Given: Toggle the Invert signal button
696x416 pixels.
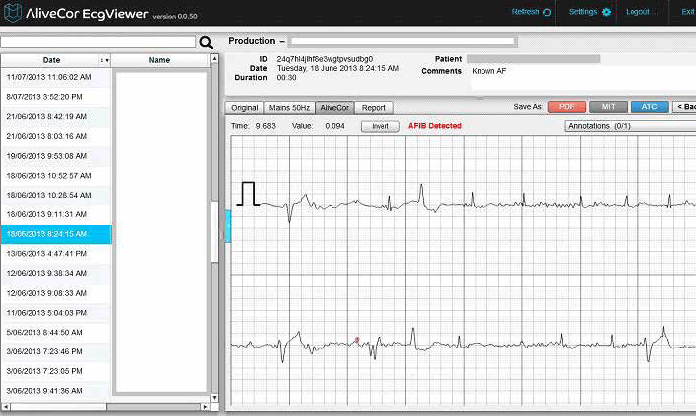Looking at the screenshot, I should click(380, 127).
